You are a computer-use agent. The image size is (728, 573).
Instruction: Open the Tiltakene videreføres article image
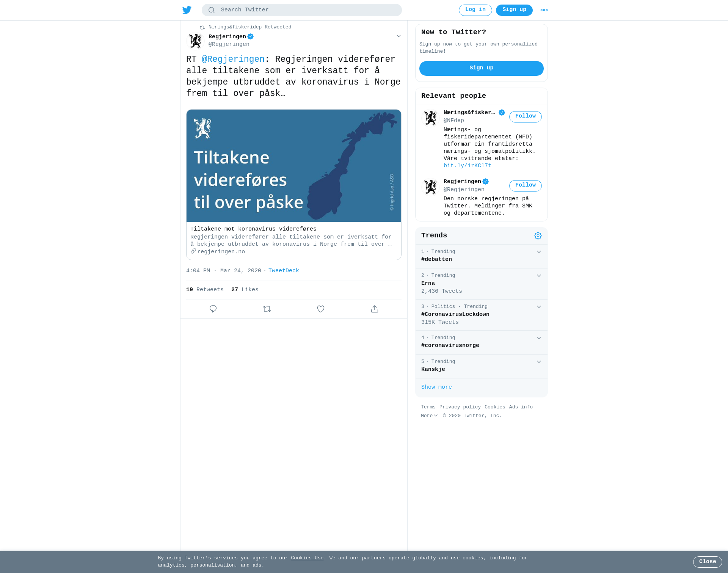pos(294,166)
